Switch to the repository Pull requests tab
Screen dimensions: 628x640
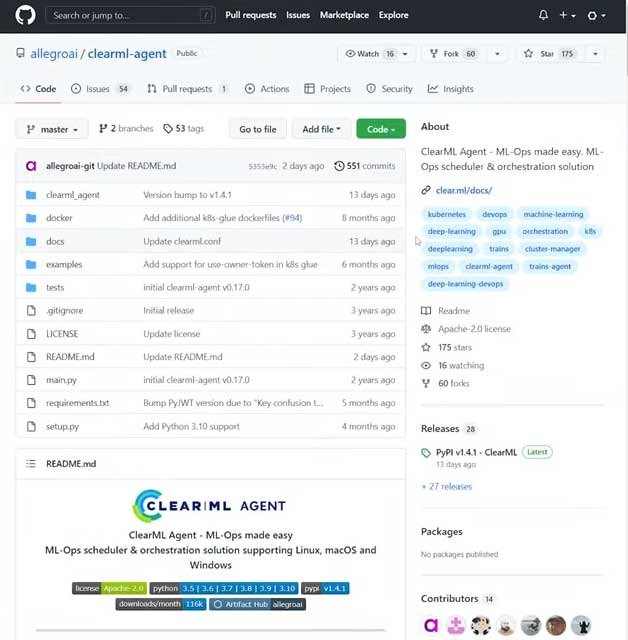(x=187, y=89)
